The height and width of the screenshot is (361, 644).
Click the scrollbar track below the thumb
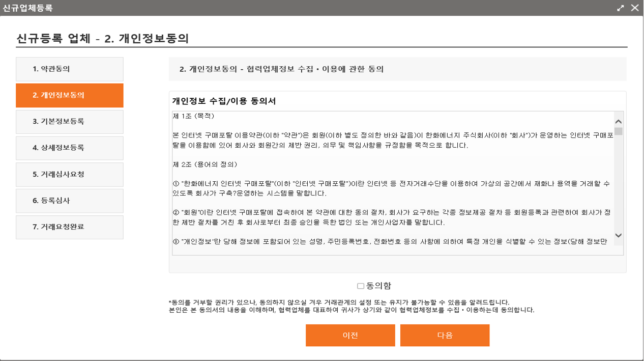[619, 183]
